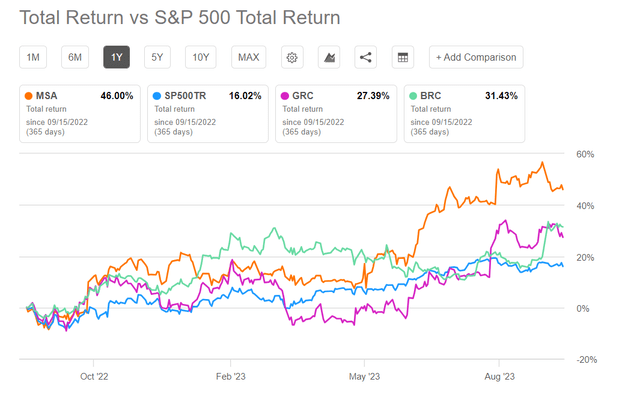Switch chart type with the area chart icon
Viewport: 640px width, 394px height.
pyautogui.click(x=329, y=57)
